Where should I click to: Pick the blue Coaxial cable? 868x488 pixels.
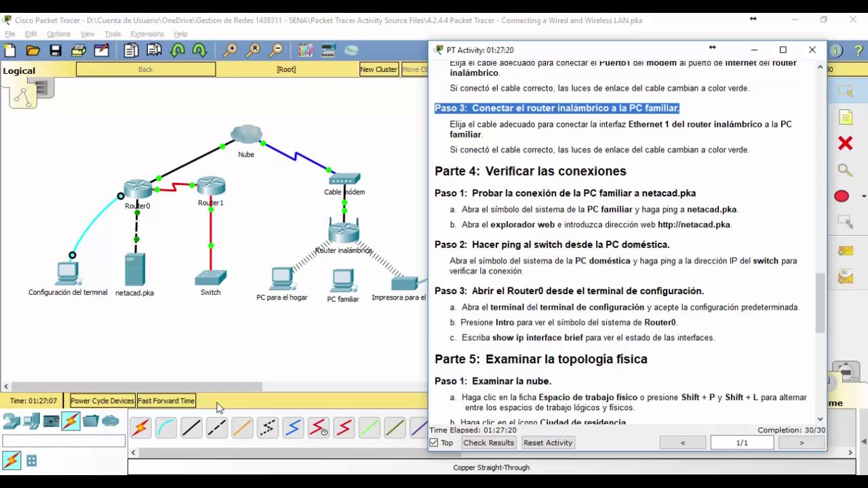coord(293,428)
